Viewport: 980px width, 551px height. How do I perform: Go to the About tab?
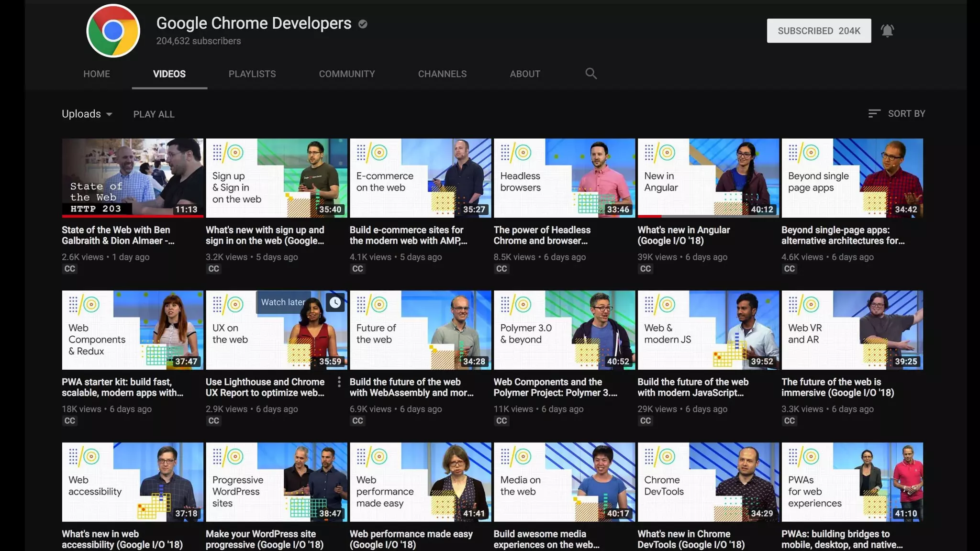point(525,74)
